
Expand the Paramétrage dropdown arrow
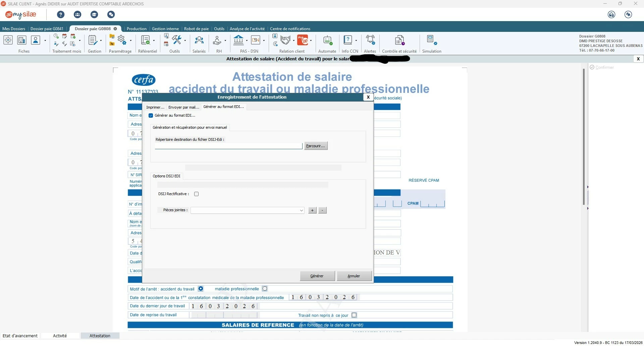[x=130, y=41]
